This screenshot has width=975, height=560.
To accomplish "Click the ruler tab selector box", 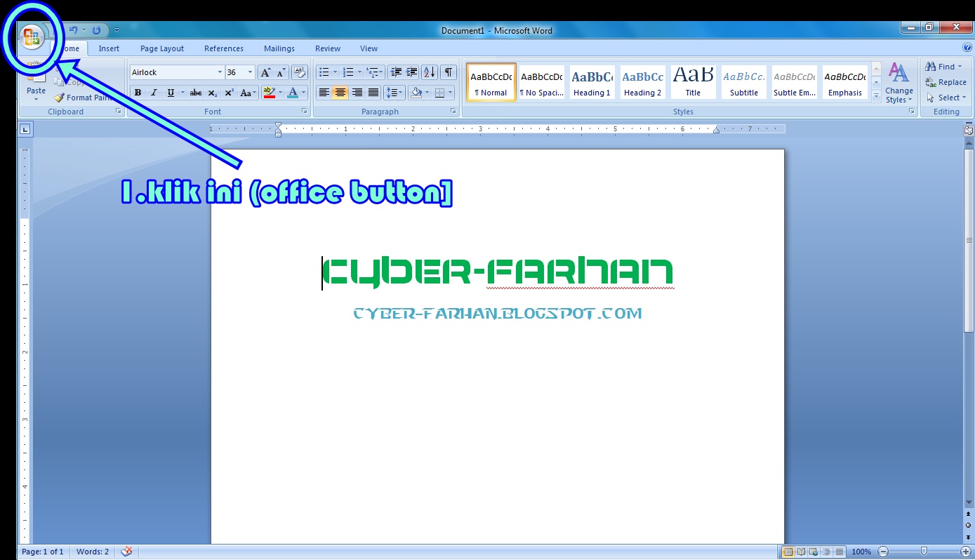I will 25,129.
